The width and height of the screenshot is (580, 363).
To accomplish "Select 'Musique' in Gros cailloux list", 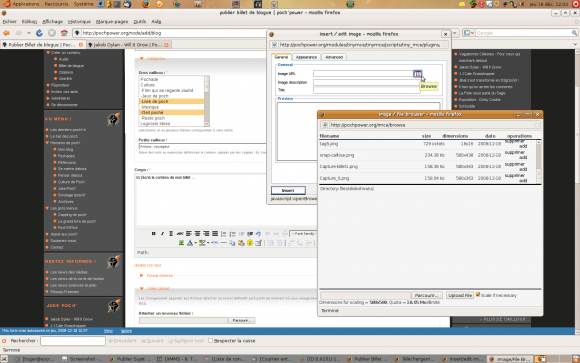I will click(x=150, y=107).
